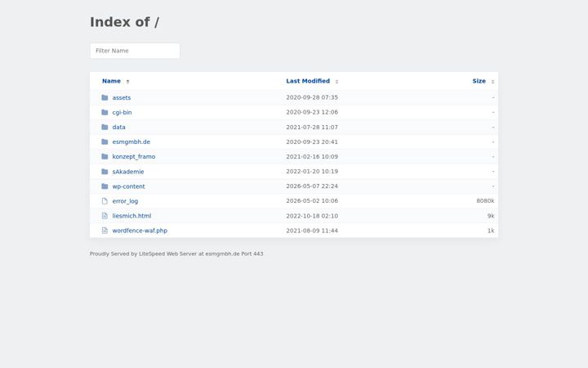Open the wordfence-waf.php file
The image size is (588, 368).
point(140,231)
